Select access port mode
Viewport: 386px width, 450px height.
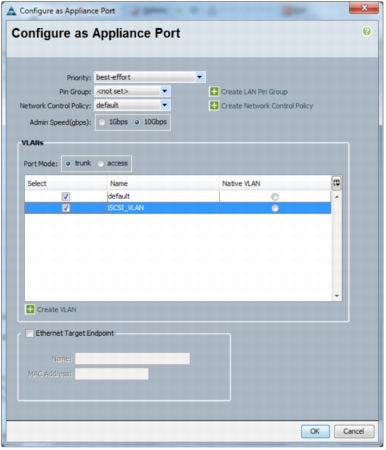click(x=100, y=164)
